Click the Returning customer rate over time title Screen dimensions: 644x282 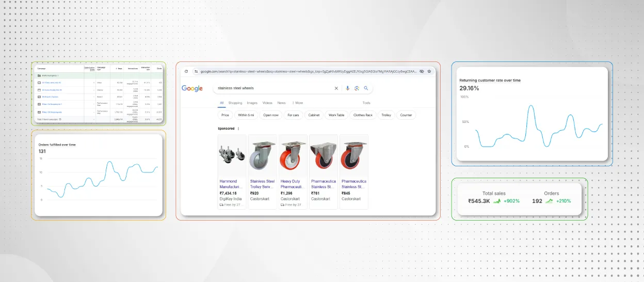tap(490, 81)
